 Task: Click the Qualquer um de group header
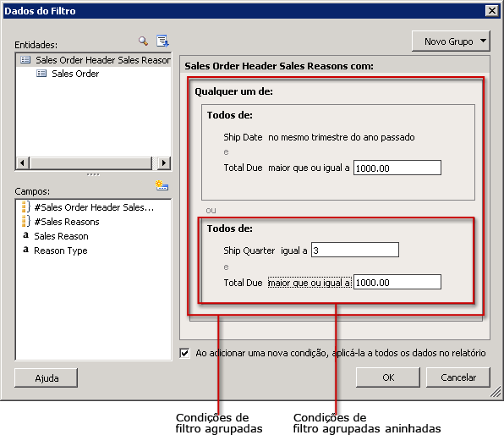point(233,91)
